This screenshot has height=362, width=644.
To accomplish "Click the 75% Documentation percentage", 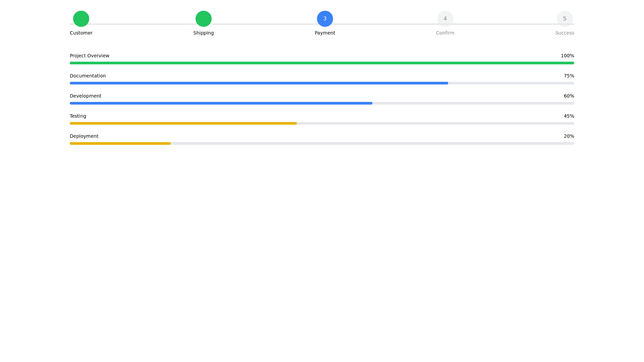I will [x=569, y=76].
